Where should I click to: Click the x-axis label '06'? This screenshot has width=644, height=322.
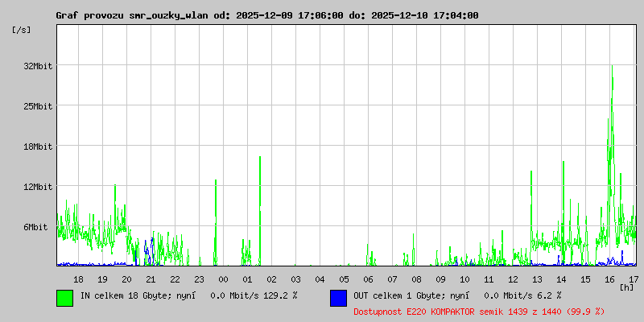click(x=369, y=279)
